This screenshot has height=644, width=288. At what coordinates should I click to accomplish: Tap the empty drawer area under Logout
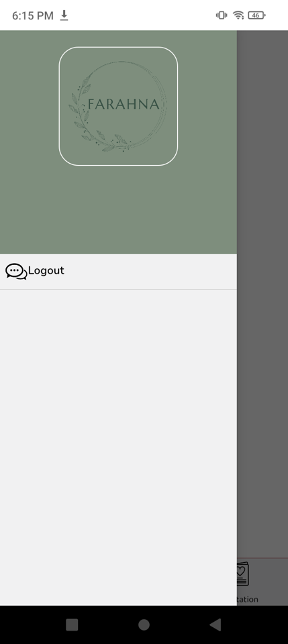pos(118,447)
